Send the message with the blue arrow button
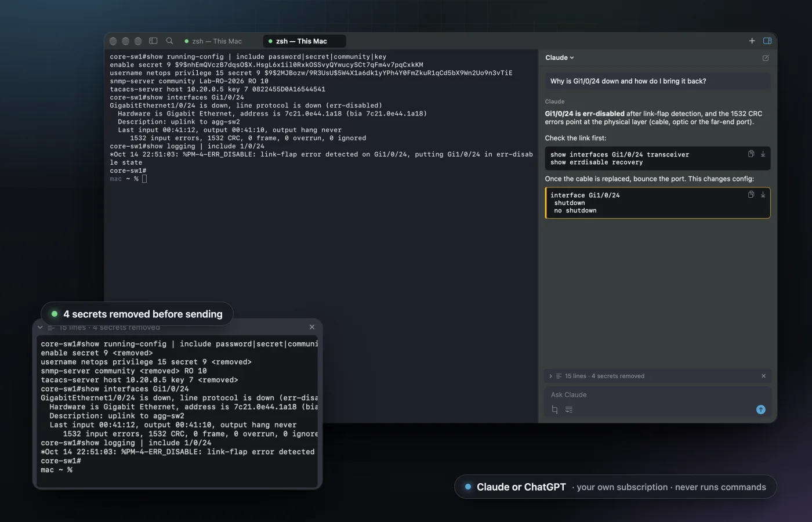 click(761, 410)
